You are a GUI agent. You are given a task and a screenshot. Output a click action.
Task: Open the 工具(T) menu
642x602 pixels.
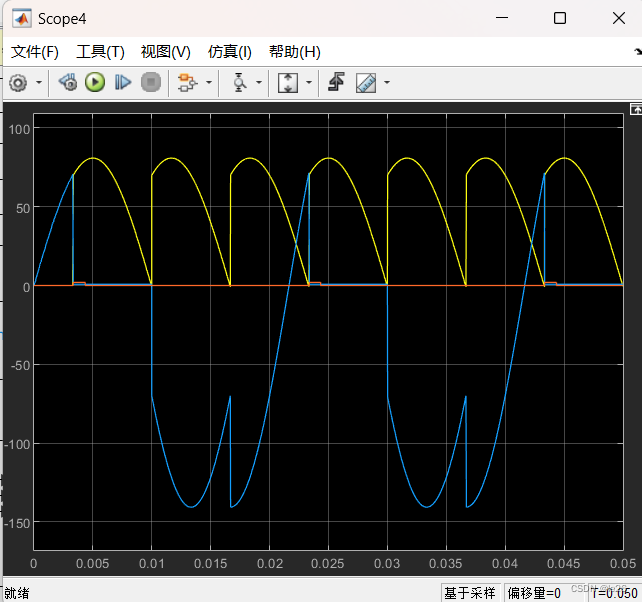[x=100, y=52]
